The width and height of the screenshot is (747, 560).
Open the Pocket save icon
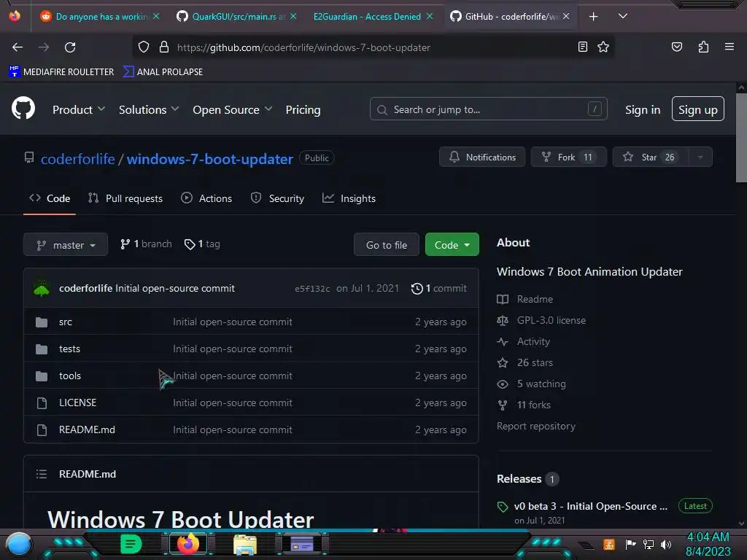click(x=676, y=47)
